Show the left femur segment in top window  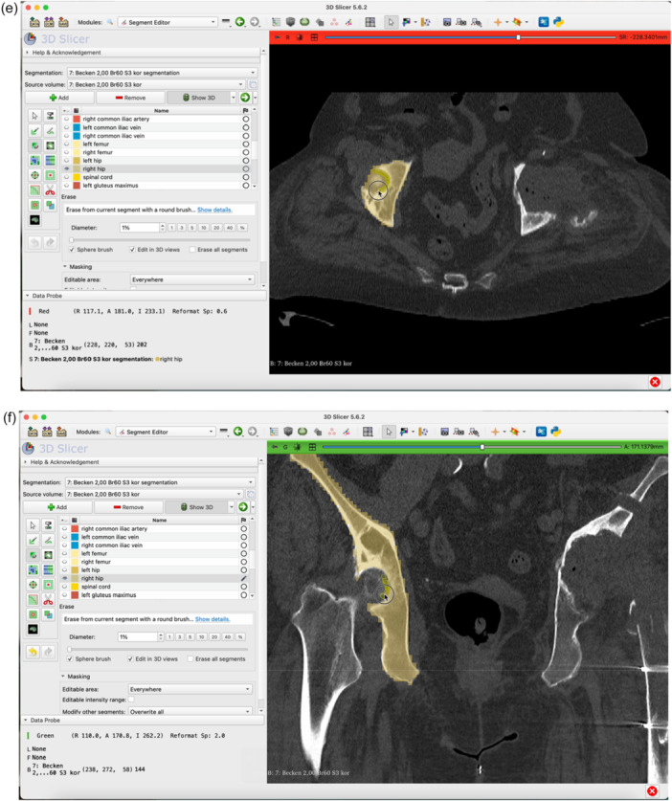[x=66, y=145]
